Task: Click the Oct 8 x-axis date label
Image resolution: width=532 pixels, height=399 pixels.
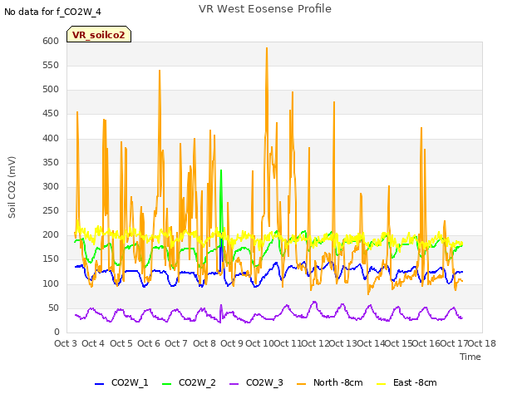Action: 204,343
